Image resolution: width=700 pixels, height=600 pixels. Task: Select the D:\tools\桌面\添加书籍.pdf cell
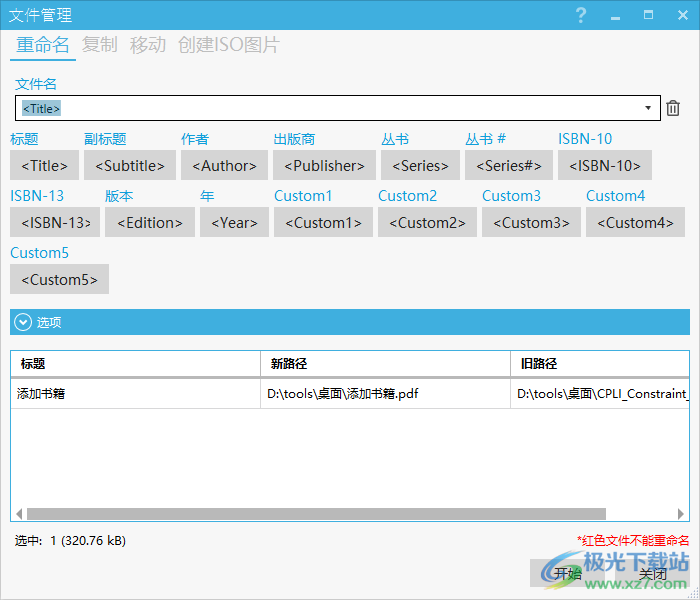click(385, 394)
